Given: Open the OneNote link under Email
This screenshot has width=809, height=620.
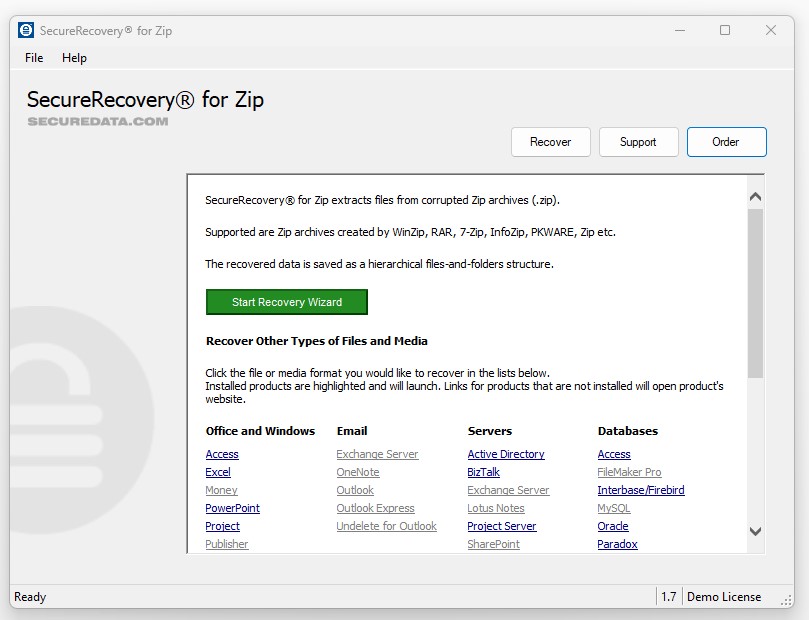Looking at the screenshot, I should tap(358, 472).
